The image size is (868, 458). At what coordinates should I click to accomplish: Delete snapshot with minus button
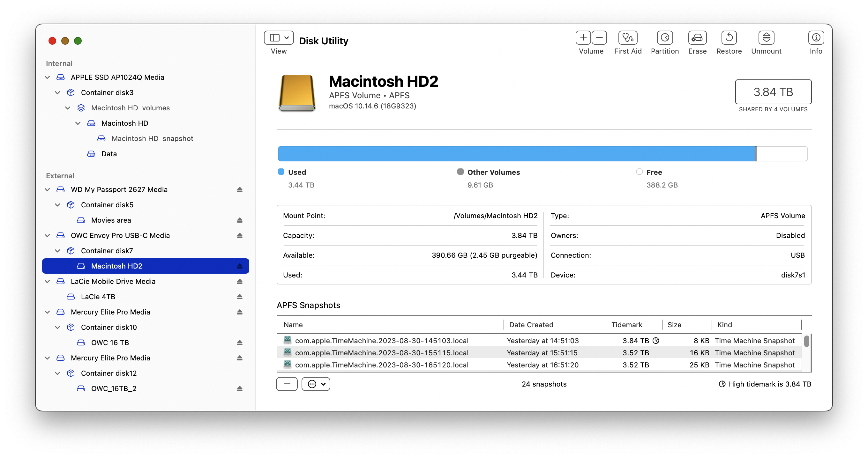tap(287, 384)
